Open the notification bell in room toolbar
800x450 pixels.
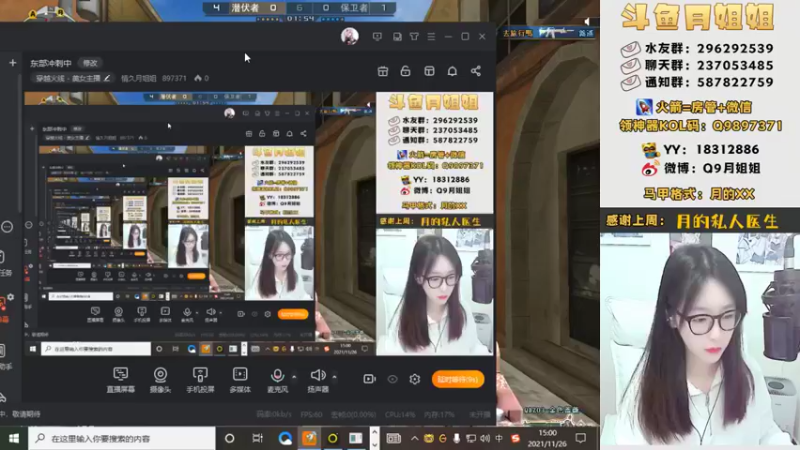[x=452, y=71]
